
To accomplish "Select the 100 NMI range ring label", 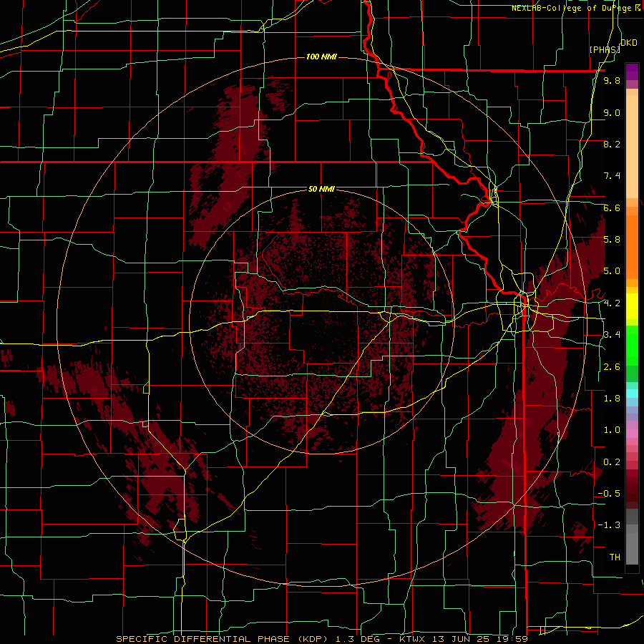I will 321,57.
